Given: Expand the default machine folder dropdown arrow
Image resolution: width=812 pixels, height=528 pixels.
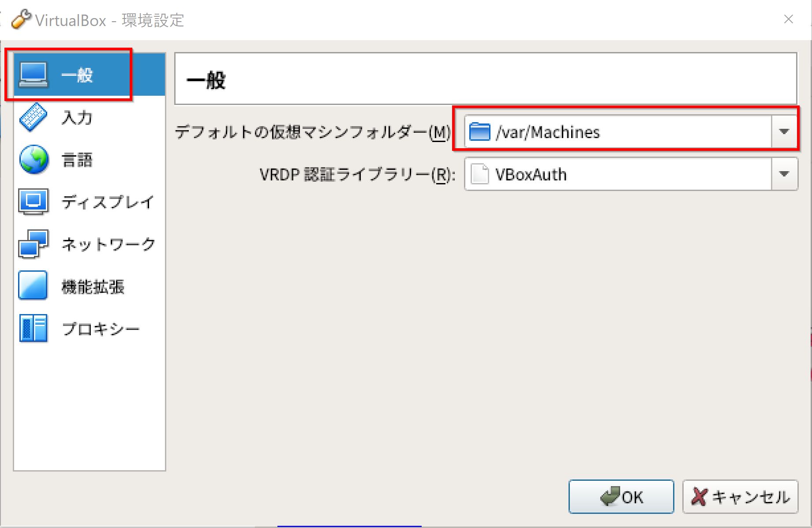Looking at the screenshot, I should (x=784, y=131).
